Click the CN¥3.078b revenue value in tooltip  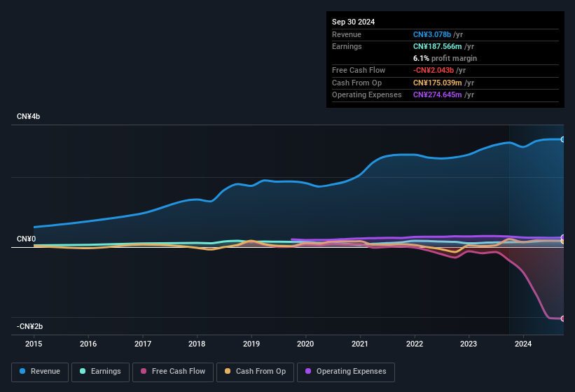point(432,34)
